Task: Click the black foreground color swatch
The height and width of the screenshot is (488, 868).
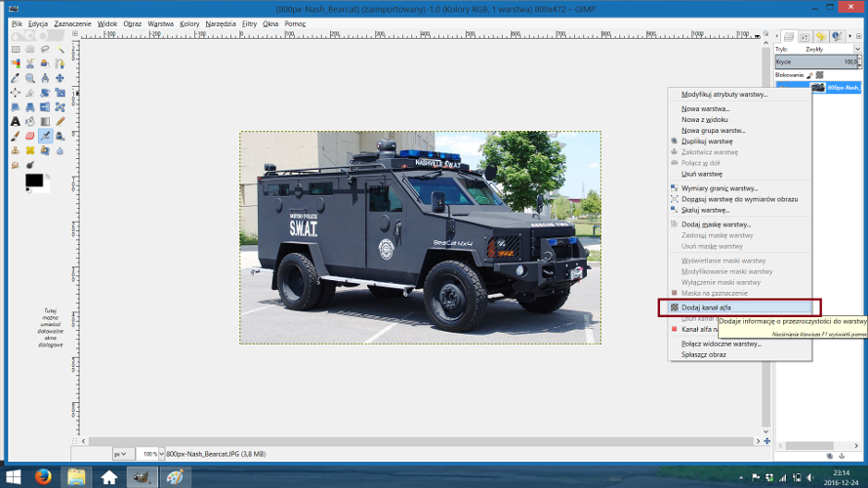Action: (34, 180)
